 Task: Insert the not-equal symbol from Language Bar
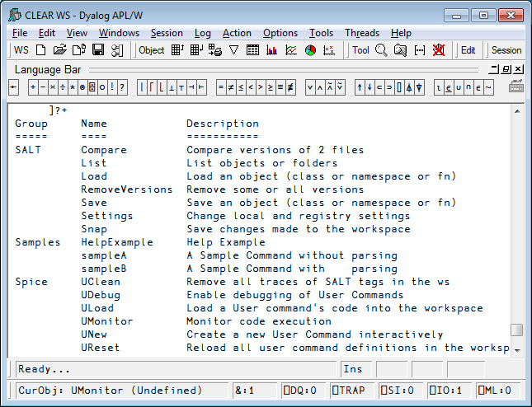click(x=231, y=88)
